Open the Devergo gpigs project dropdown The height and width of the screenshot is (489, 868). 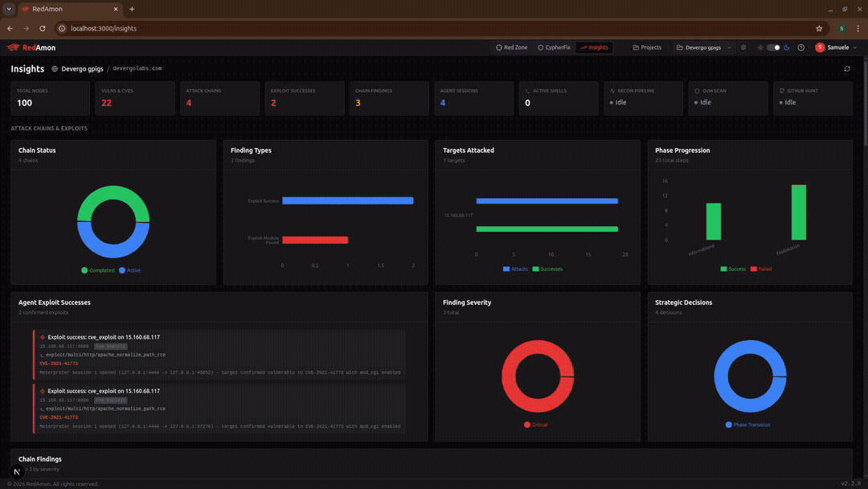(x=704, y=47)
